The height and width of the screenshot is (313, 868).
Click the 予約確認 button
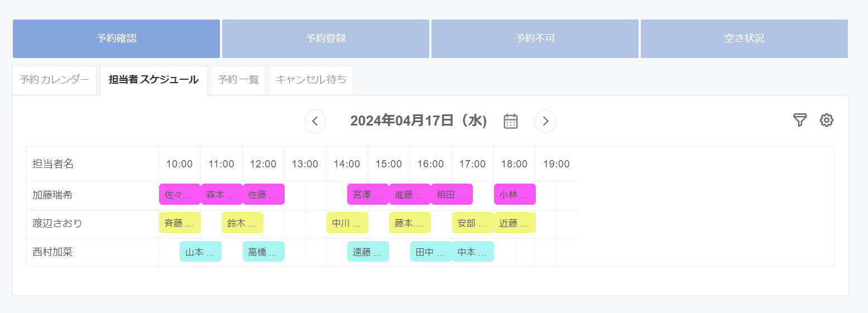coord(116,38)
